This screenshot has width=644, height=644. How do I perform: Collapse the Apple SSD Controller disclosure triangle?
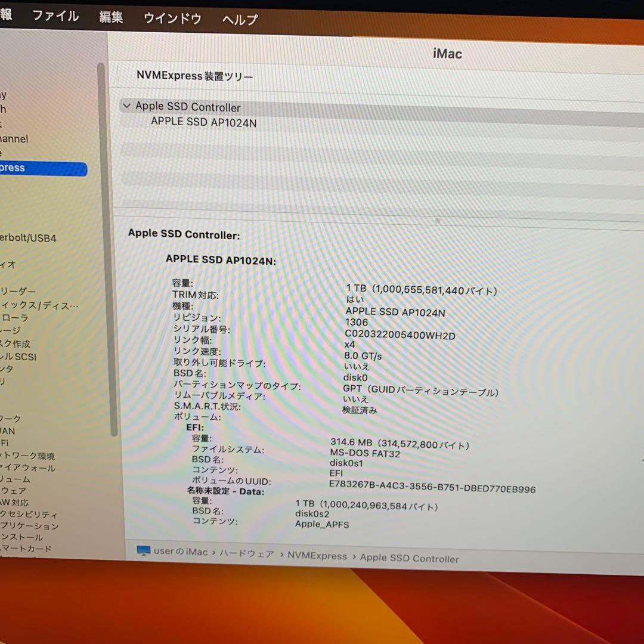126,106
